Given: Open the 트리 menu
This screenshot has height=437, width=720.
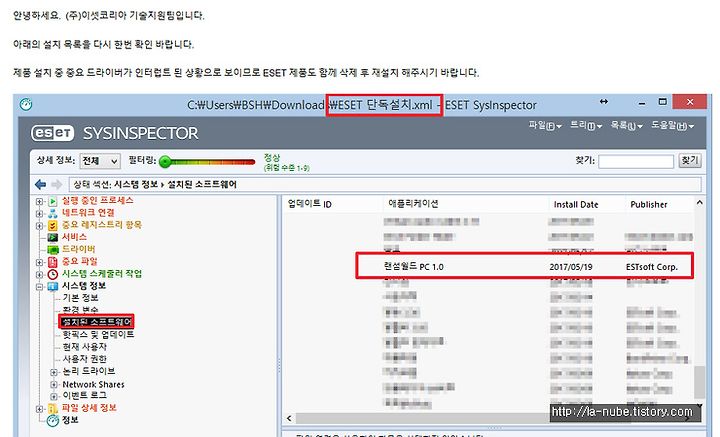Looking at the screenshot, I should click(x=585, y=125).
